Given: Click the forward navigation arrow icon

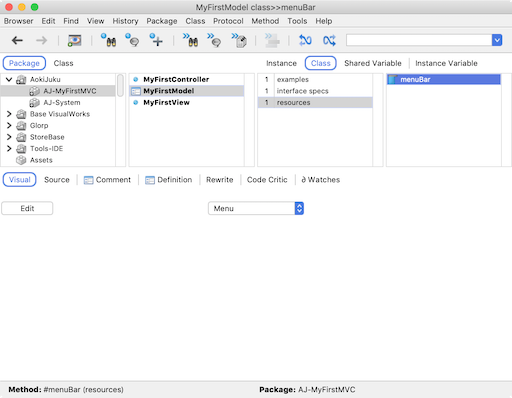Looking at the screenshot, I should point(42,40).
